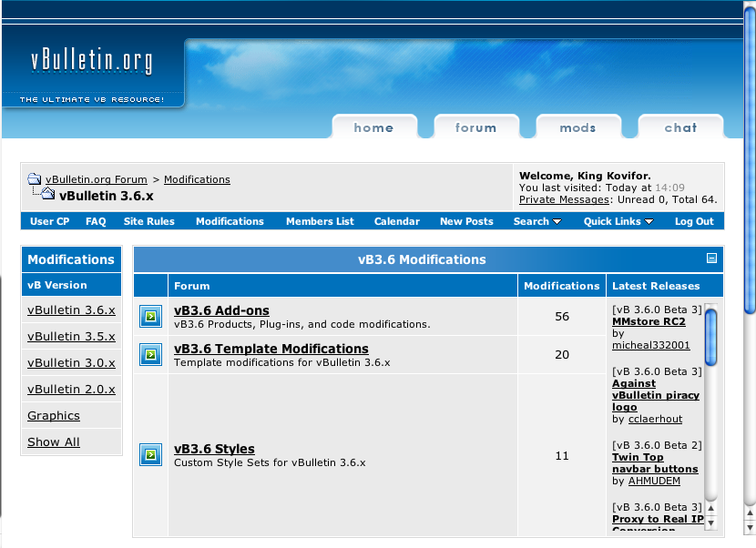
Task: Open the mods tab
Action: [577, 128]
